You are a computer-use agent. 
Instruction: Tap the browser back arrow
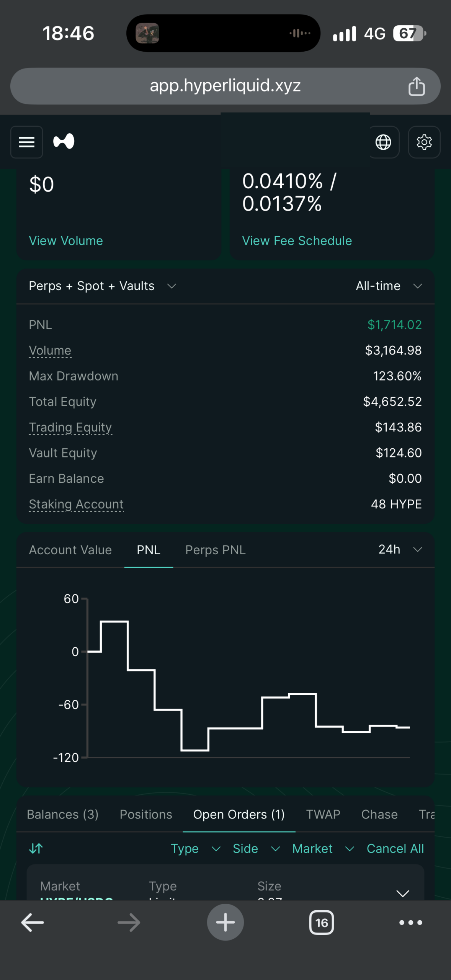click(x=33, y=923)
